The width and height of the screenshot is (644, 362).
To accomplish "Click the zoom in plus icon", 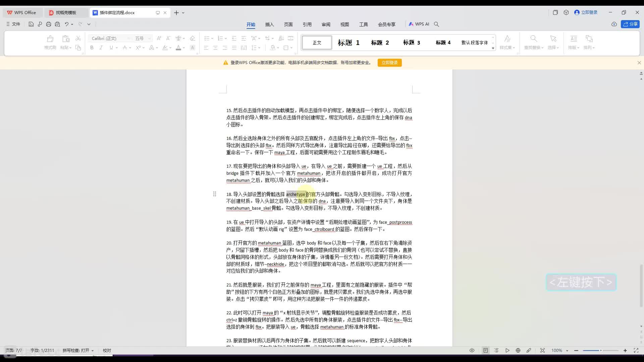I will [625, 350].
